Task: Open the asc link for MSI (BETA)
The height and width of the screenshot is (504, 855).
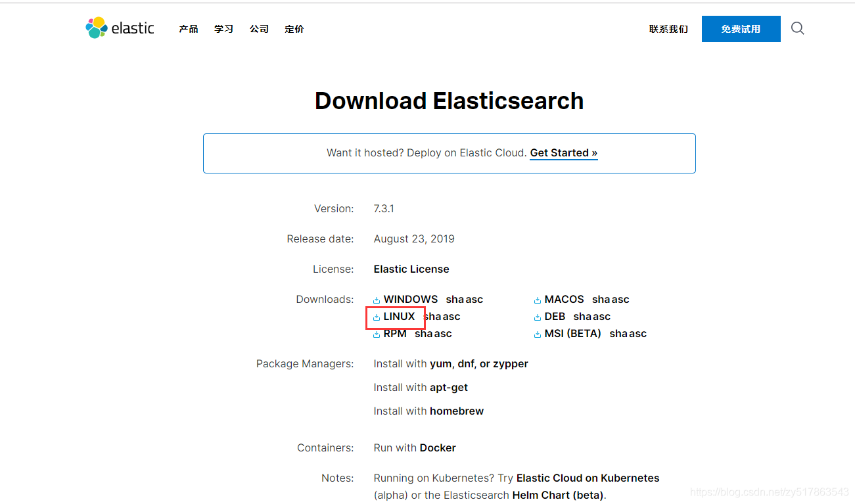Action: click(638, 333)
